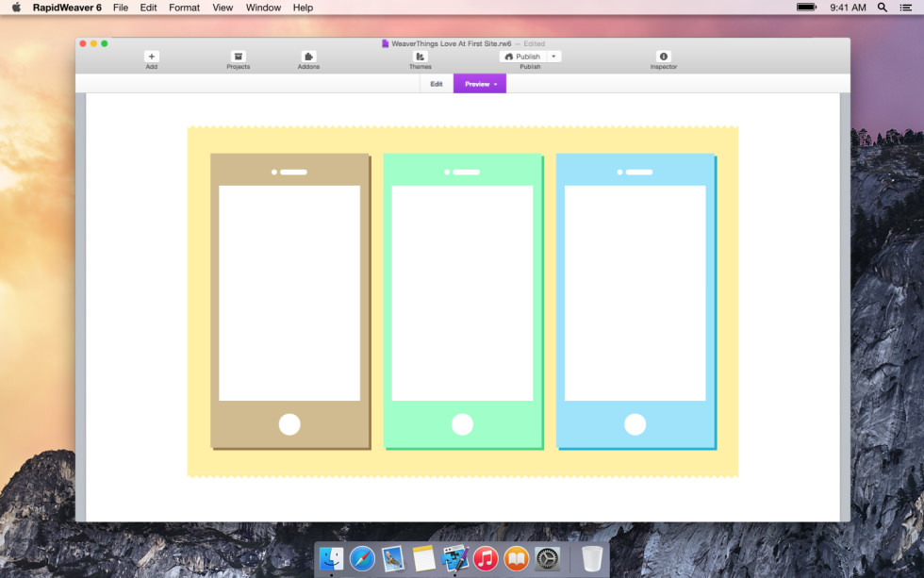Launch iTunes from the Dock

(486, 558)
